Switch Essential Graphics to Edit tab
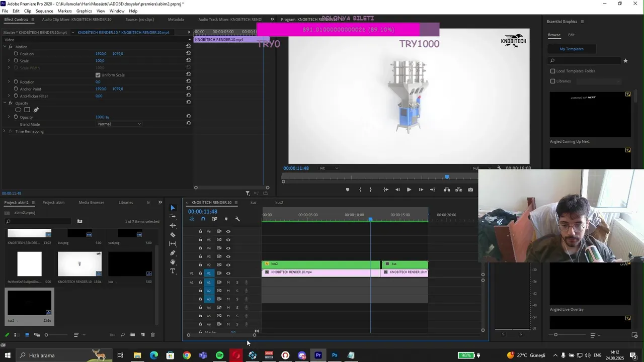Image resolution: width=644 pixels, height=362 pixels. (571, 35)
